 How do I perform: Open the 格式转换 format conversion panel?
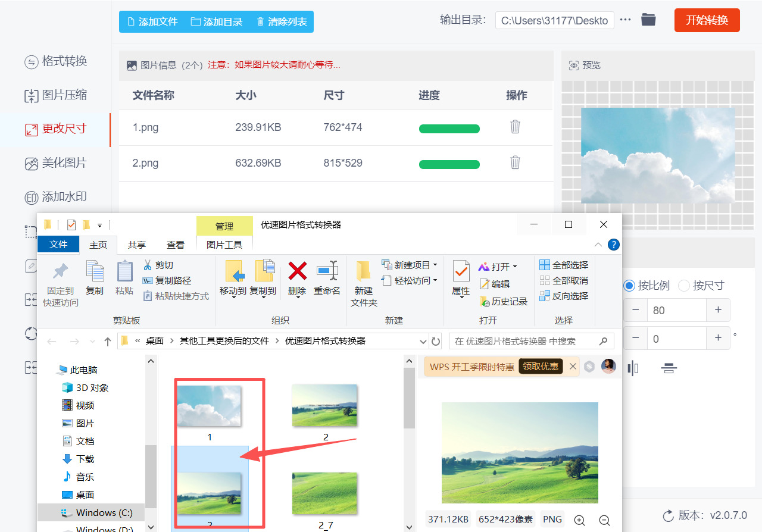coord(56,61)
